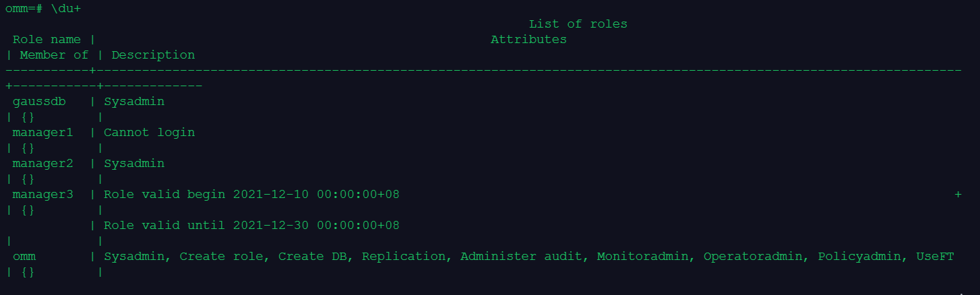This screenshot has width=980, height=295.
Task: Click the "Description" column header
Action: point(153,55)
